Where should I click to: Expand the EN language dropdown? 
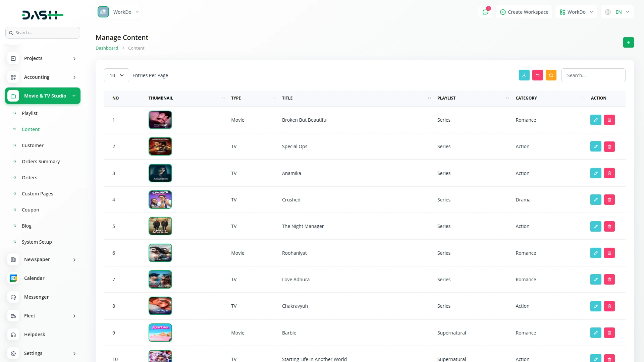(618, 12)
